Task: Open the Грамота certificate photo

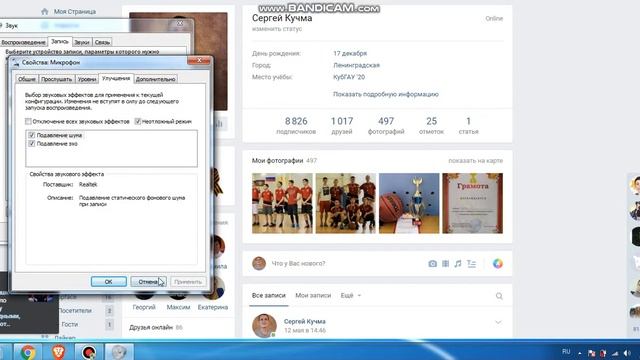Action: (473, 203)
